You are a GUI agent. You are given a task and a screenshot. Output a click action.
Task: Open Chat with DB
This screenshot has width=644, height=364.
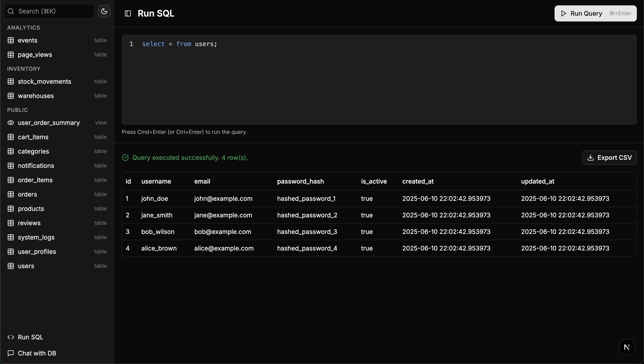click(x=57, y=353)
